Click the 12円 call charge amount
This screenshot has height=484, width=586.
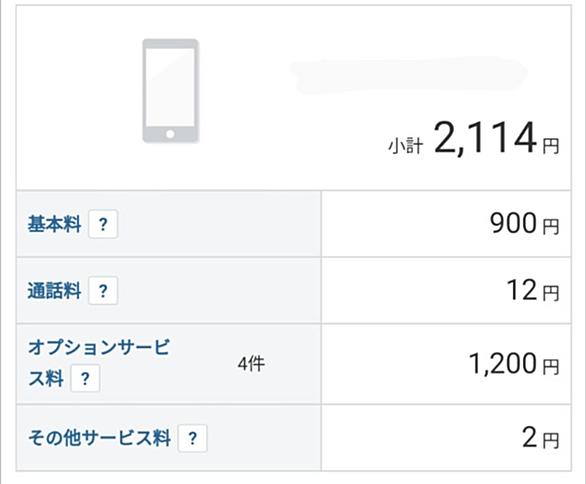point(533,291)
